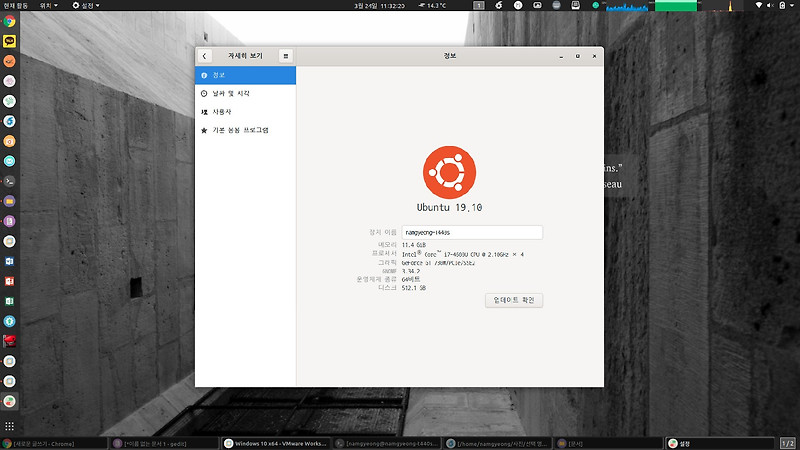Open the clock date and time display
This screenshot has height=450, width=800.
[x=380, y=6]
